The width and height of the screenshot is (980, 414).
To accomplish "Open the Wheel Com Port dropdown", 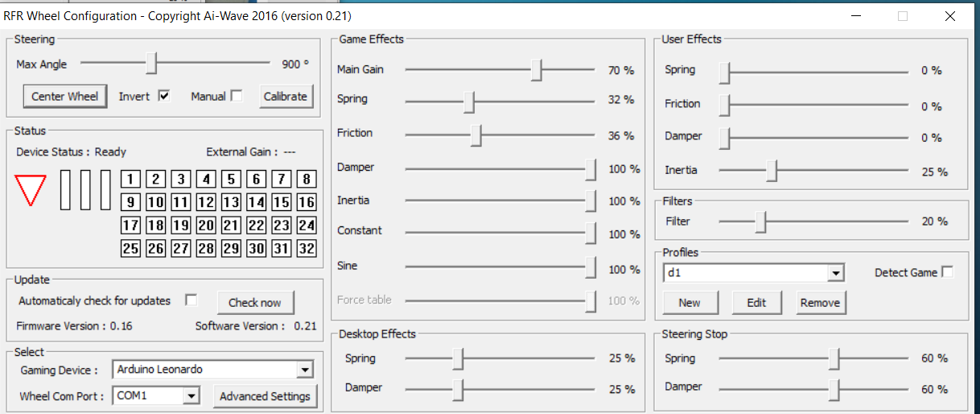I will [191, 395].
